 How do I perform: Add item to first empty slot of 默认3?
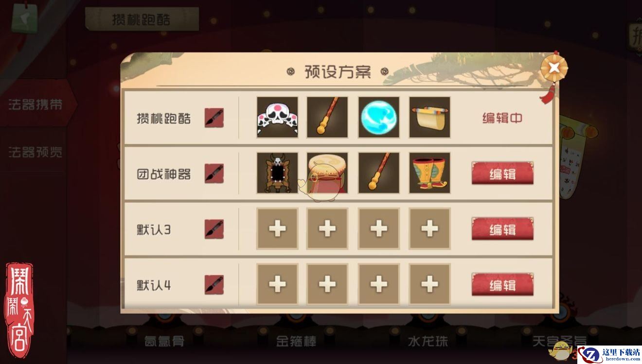click(277, 228)
